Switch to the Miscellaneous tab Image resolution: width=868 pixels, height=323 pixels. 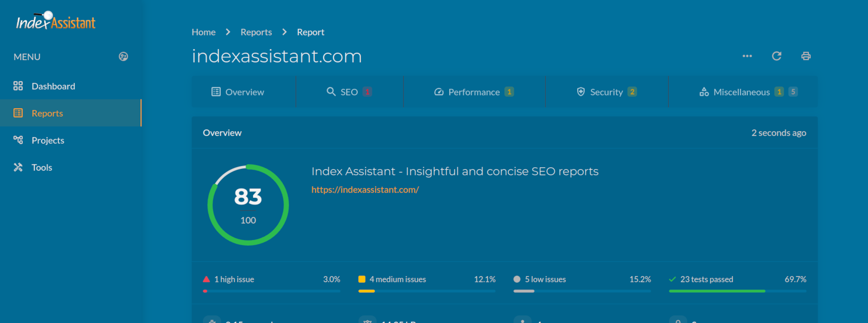pyautogui.click(x=743, y=92)
